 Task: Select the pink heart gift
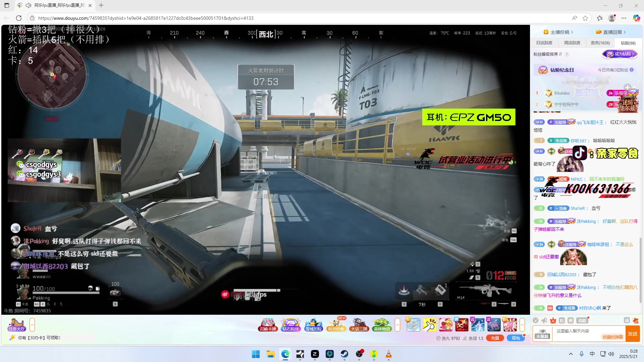pyautogui.click(x=510, y=325)
